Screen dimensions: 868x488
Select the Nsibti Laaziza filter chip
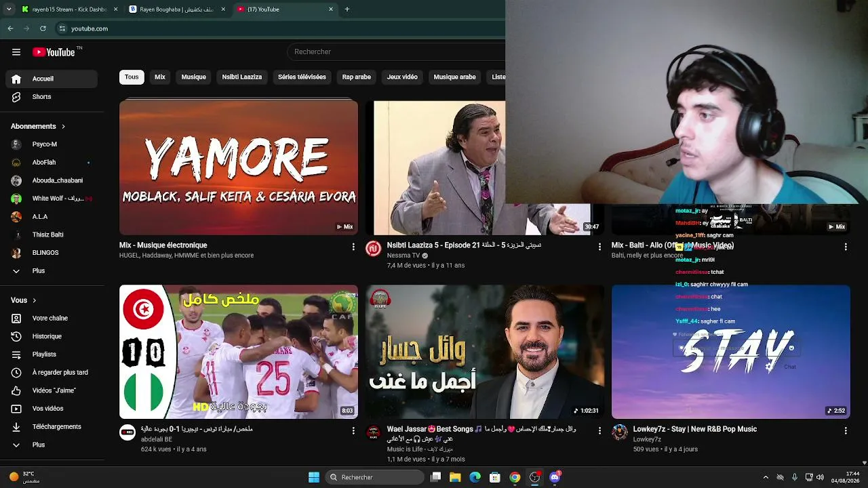[x=242, y=77]
